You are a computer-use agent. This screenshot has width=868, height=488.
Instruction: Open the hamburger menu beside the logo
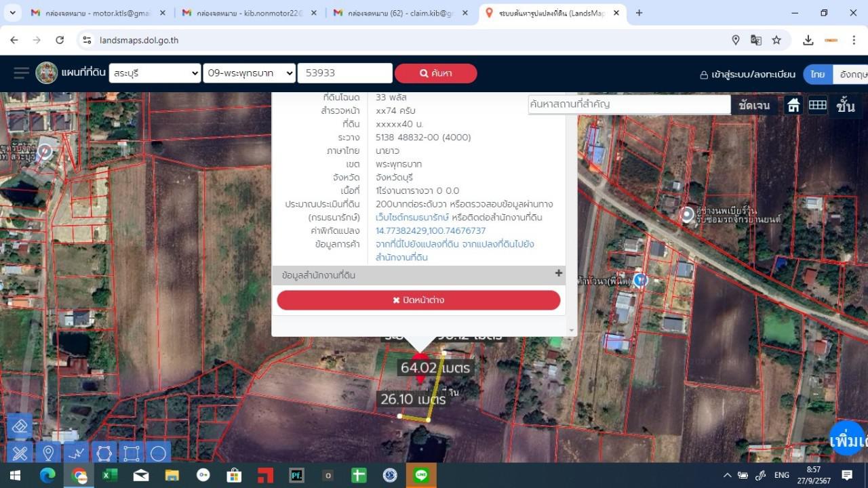[21, 73]
